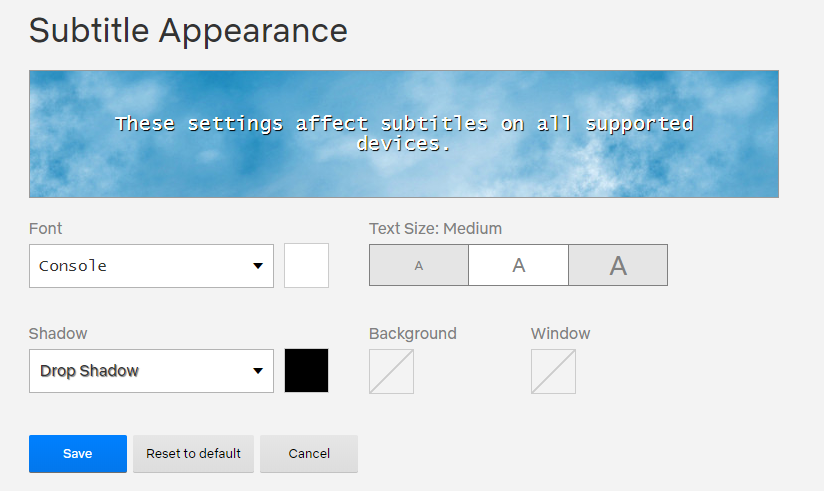Viewport: 824px width, 491px height.
Task: Pick a subtitle Background color
Action: 391,371
